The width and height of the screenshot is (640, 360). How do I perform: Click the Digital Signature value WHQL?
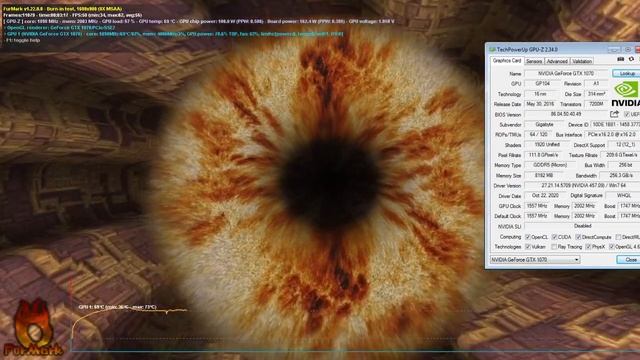(x=623, y=196)
